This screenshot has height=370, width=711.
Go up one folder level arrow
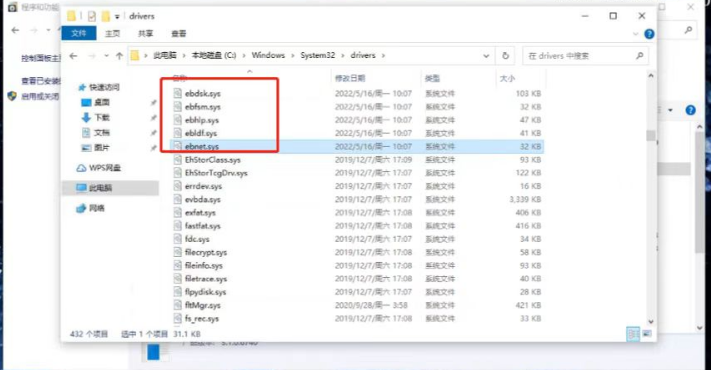click(x=119, y=56)
